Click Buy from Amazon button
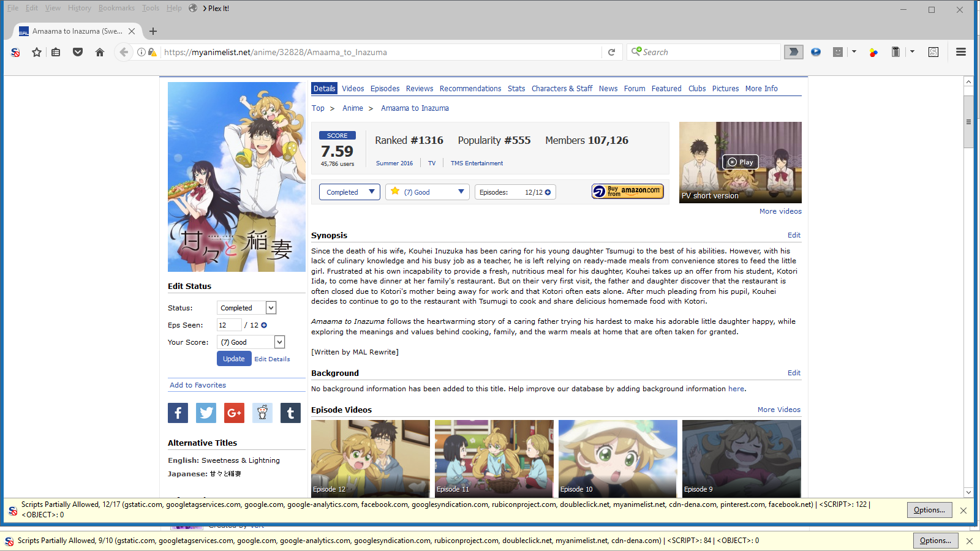Image resolution: width=980 pixels, height=551 pixels. point(628,192)
